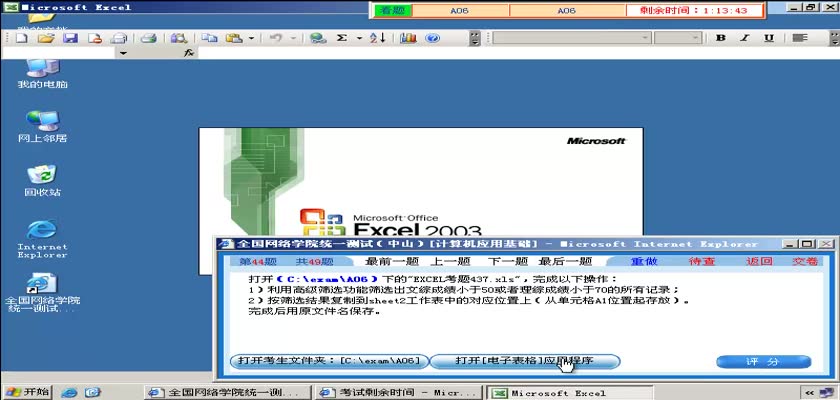Viewport: 840px width, 400px height.
Task: Toggle Bold formatting
Action: pyautogui.click(x=721, y=38)
